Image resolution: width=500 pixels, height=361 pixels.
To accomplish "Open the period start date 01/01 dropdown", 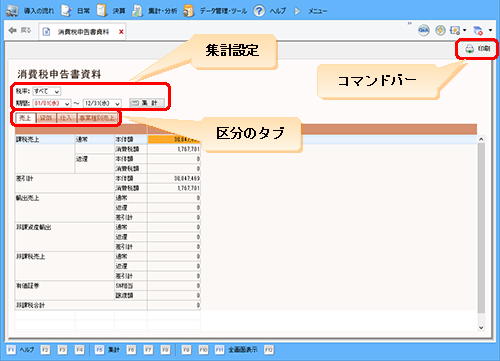I will pos(52,104).
